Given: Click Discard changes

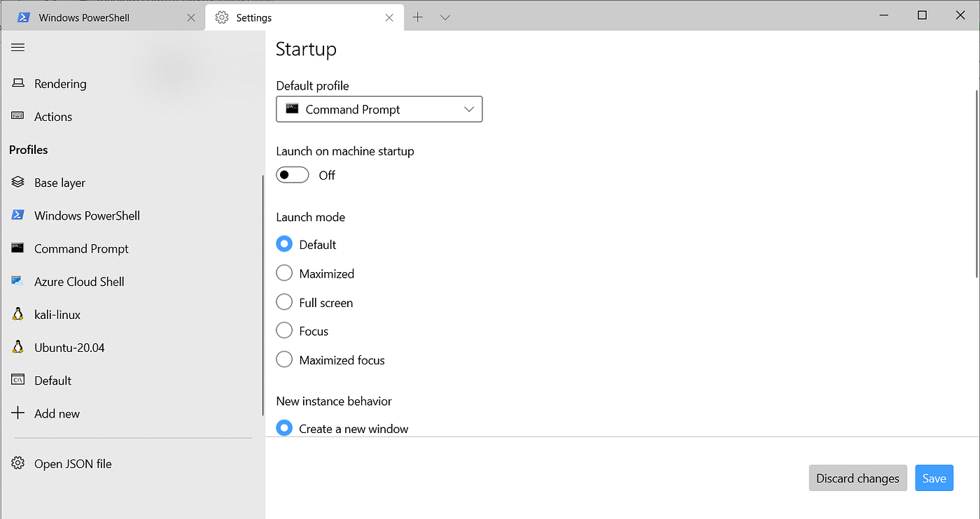Looking at the screenshot, I should [857, 478].
